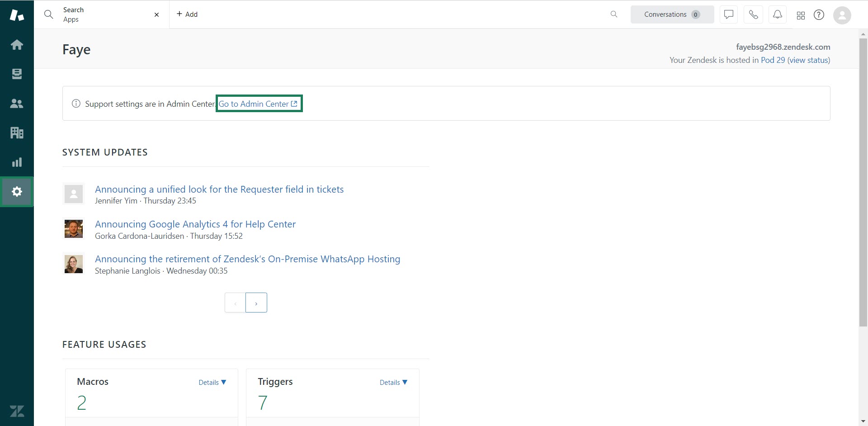Click the Add tab button
This screenshot has width=868, height=426.
(x=187, y=14)
